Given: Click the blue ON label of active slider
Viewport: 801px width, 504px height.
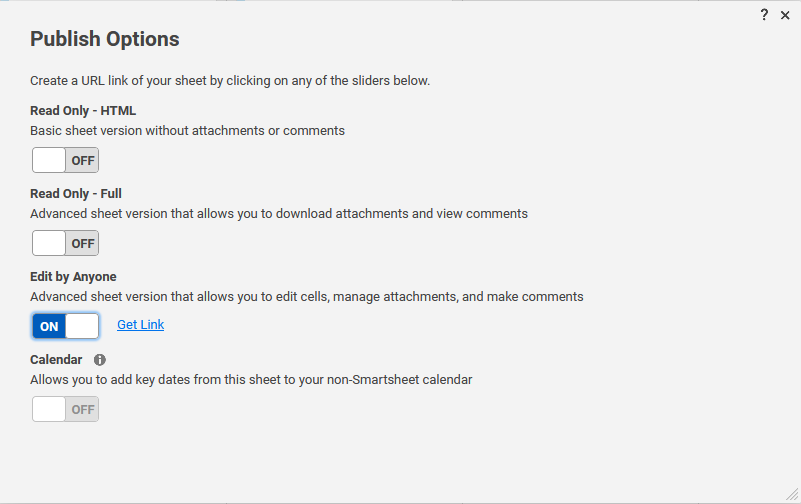Looking at the screenshot, I should pos(49,326).
